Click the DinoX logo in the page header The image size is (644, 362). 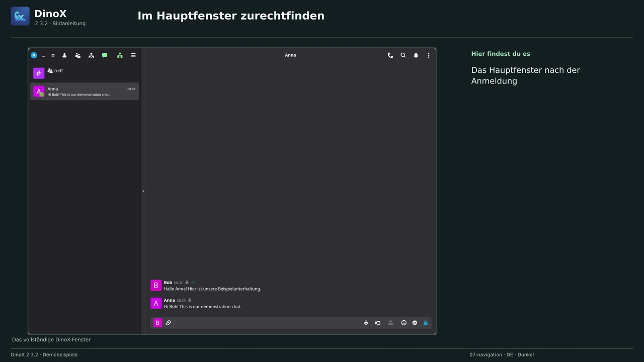(20, 16)
